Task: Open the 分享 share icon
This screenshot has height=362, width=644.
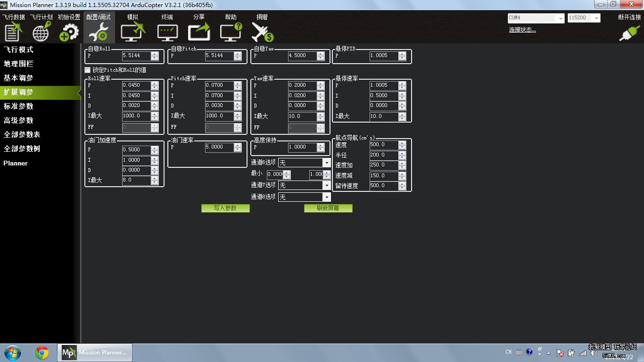Action: pos(199,32)
